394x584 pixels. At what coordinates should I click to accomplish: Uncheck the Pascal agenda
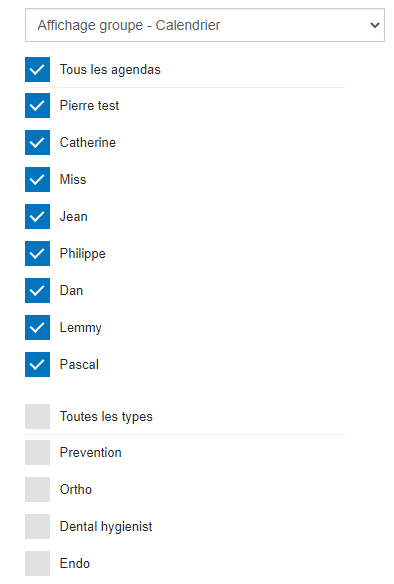tap(37, 364)
